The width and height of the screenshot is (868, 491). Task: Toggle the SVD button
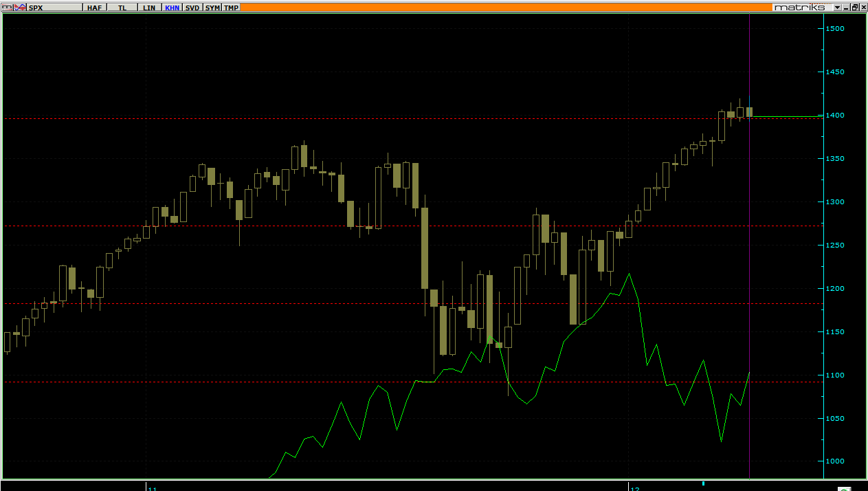[192, 8]
